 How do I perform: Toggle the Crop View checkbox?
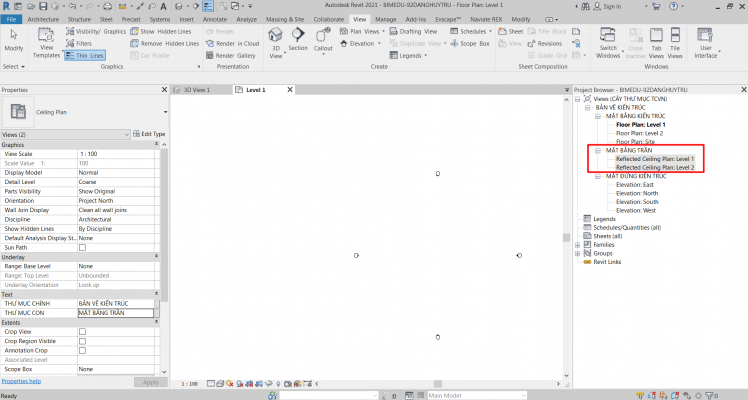82,331
